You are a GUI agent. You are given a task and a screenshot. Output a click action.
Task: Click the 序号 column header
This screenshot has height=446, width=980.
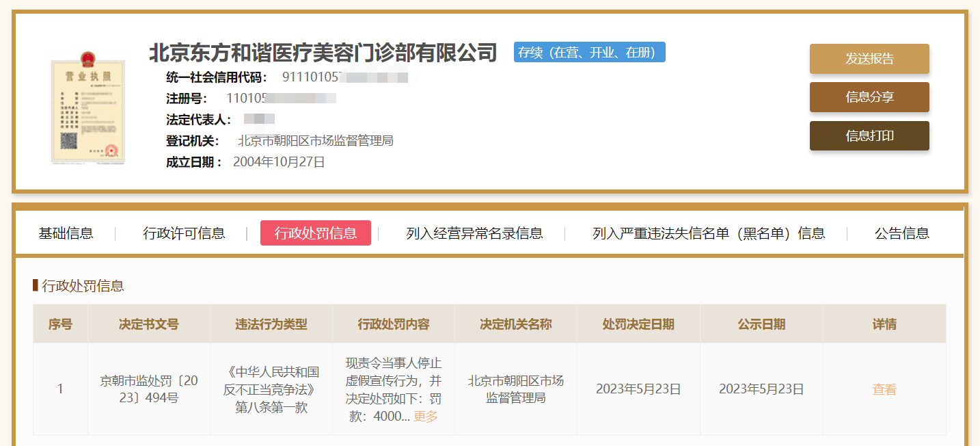[x=60, y=324]
